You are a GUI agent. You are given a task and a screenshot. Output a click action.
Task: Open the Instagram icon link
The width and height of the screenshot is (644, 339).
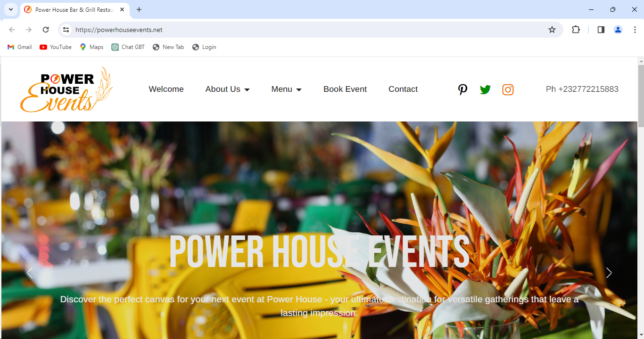pyautogui.click(x=508, y=89)
